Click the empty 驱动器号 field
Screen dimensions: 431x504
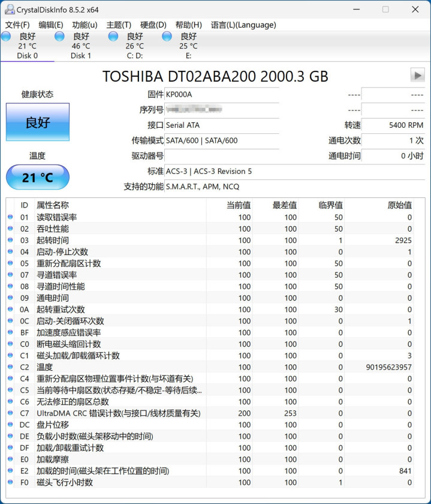[222, 156]
